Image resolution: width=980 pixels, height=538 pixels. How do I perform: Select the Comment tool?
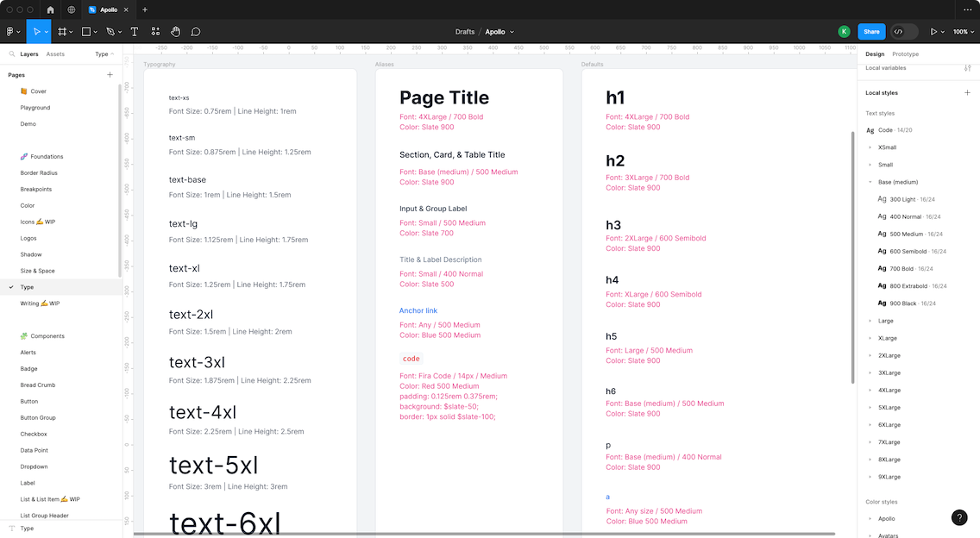click(x=196, y=32)
